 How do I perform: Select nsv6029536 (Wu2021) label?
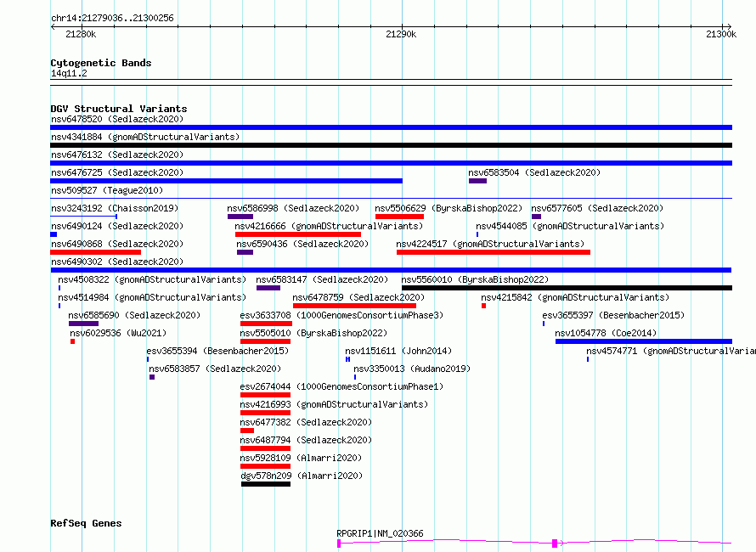click(118, 333)
